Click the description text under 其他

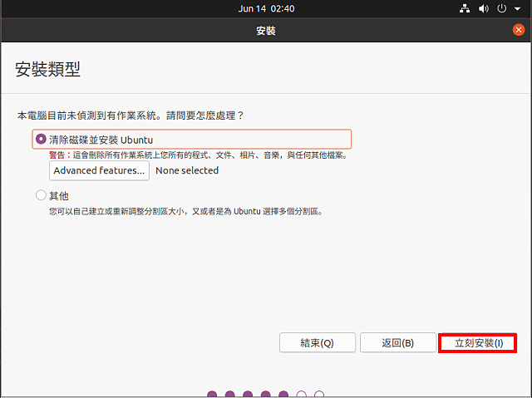[185, 211]
